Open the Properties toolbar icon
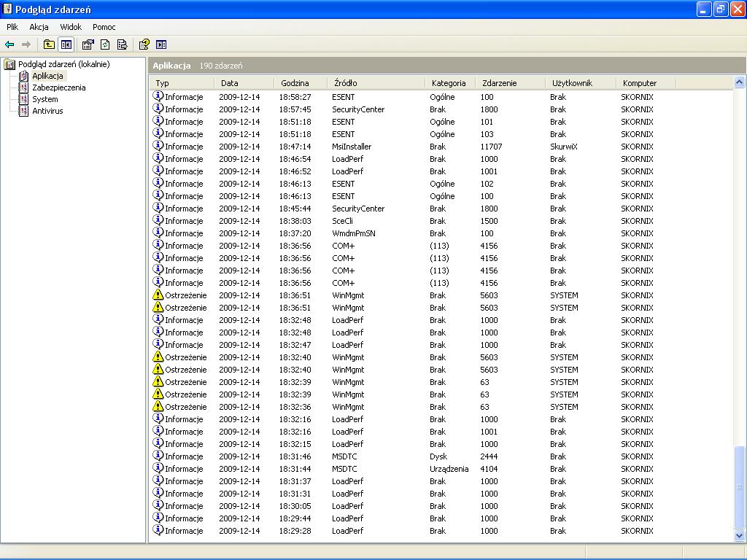747x560 pixels. pyautogui.click(x=88, y=44)
